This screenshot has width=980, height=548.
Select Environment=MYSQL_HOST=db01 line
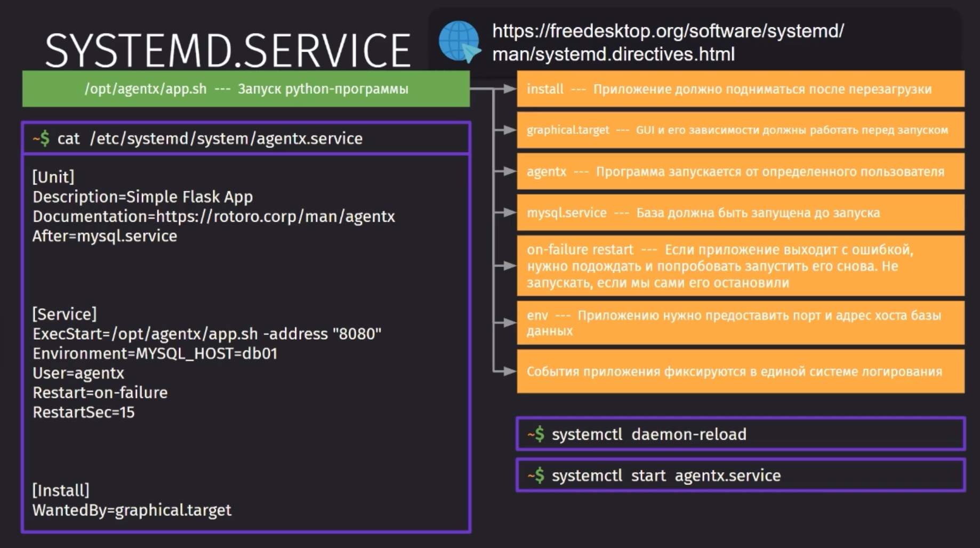pyautogui.click(x=155, y=353)
